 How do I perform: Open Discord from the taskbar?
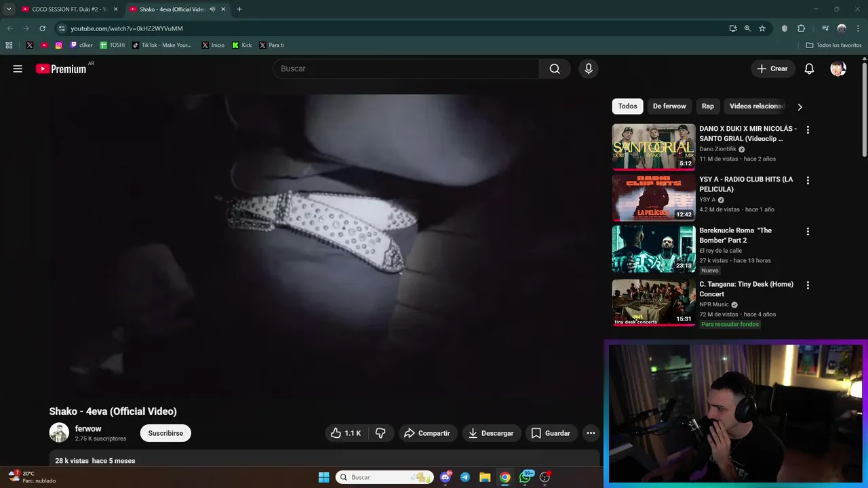[446, 477]
